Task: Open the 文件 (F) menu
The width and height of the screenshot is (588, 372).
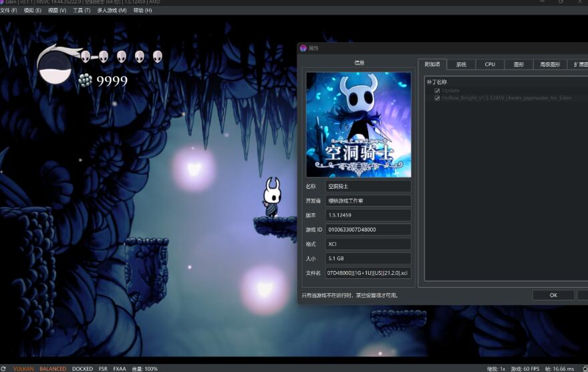Action: coord(9,10)
